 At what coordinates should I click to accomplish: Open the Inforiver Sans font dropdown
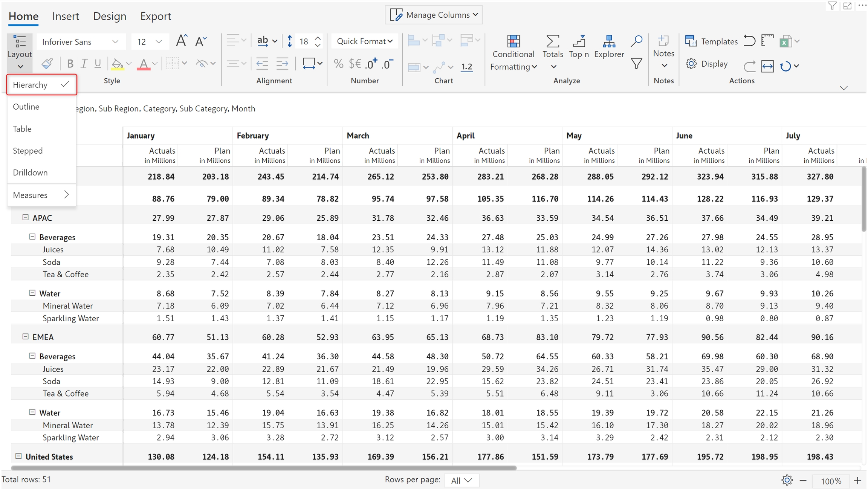(x=80, y=41)
